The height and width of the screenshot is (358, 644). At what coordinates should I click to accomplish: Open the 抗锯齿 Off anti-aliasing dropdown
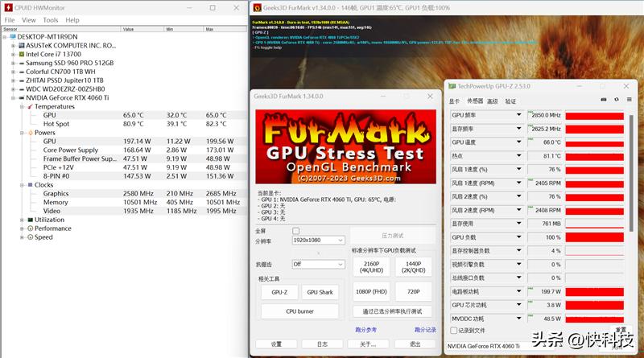318,265
